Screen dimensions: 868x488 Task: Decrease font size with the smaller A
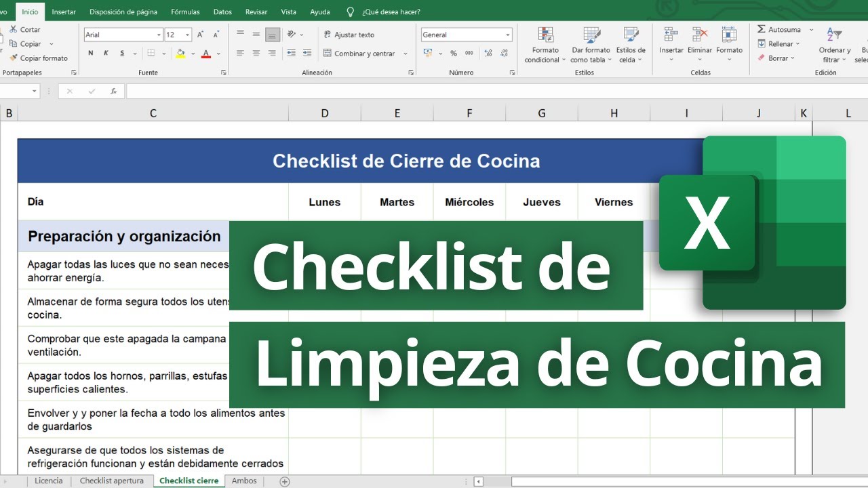click(215, 35)
